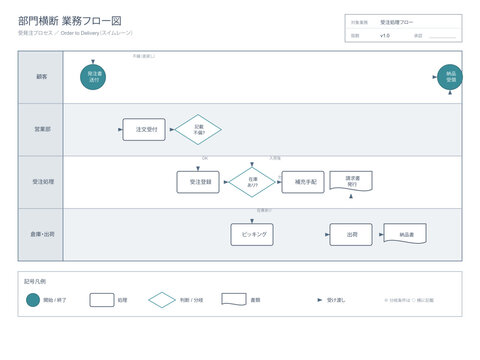Click the 顧客 swimlane header

click(x=41, y=77)
